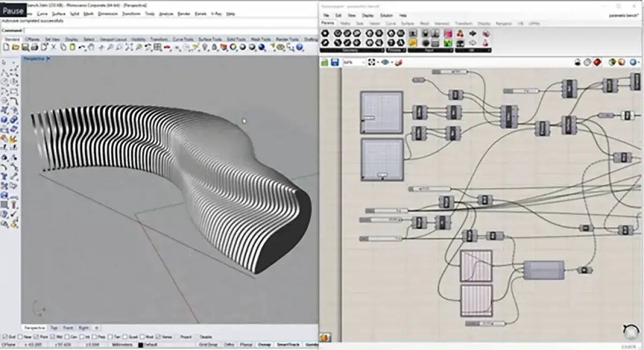Click the red shaded preview mode icon

pyautogui.click(x=596, y=63)
